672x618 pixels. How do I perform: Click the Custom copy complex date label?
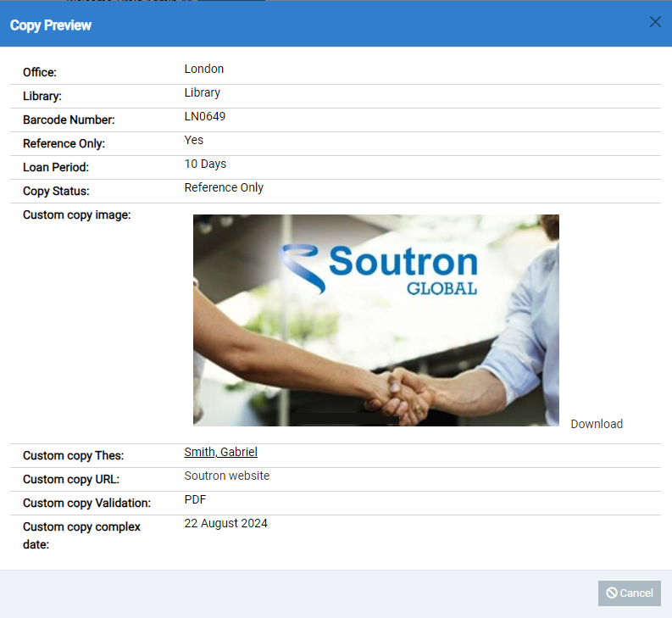click(81, 535)
